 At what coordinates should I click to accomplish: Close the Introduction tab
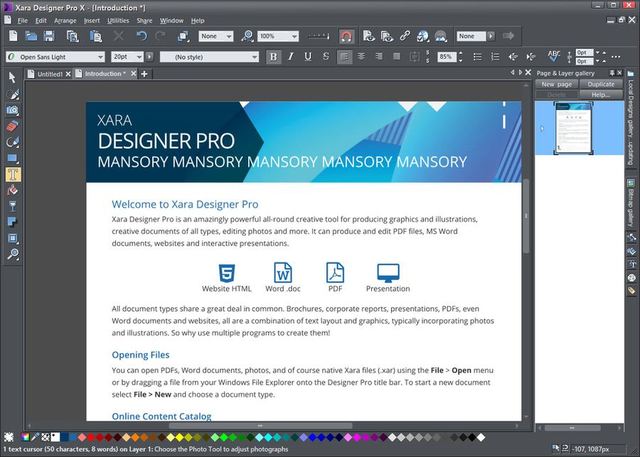133,74
